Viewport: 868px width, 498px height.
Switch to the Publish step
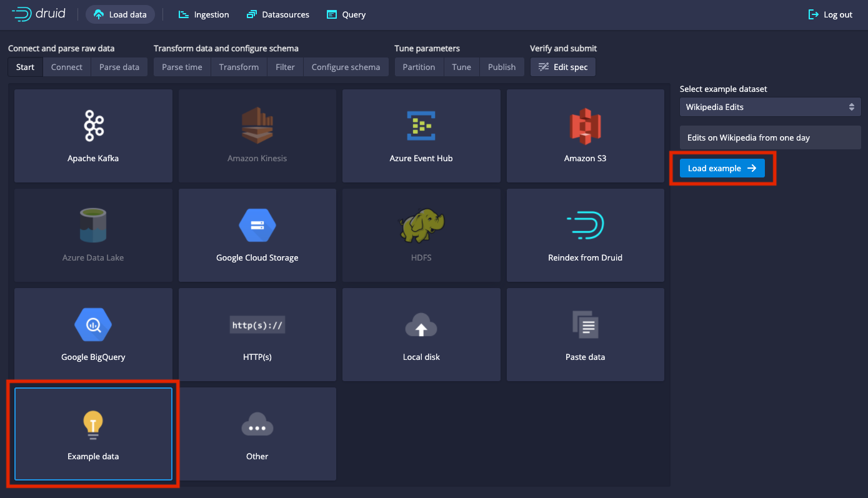tap(502, 67)
